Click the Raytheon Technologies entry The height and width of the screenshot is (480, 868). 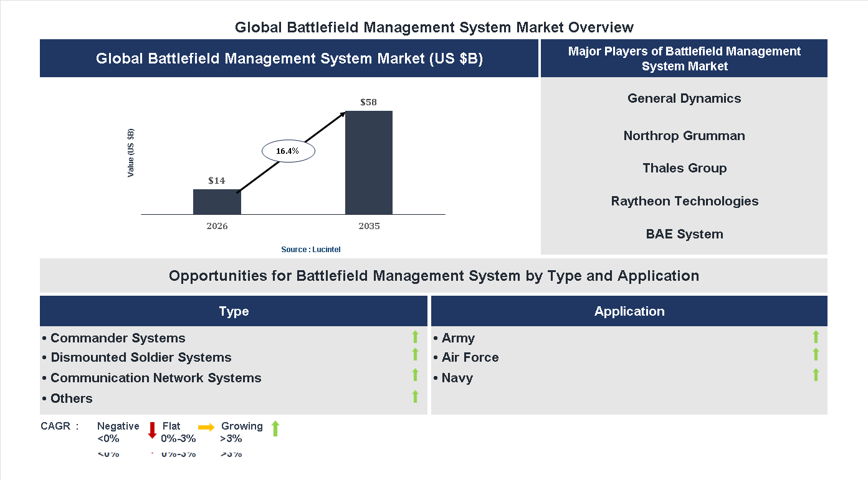tap(684, 200)
